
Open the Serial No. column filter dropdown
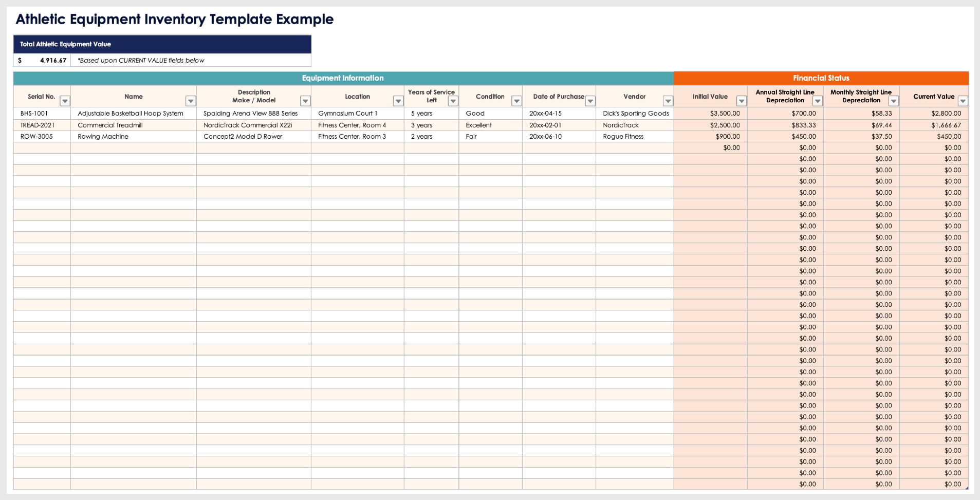pyautogui.click(x=65, y=101)
